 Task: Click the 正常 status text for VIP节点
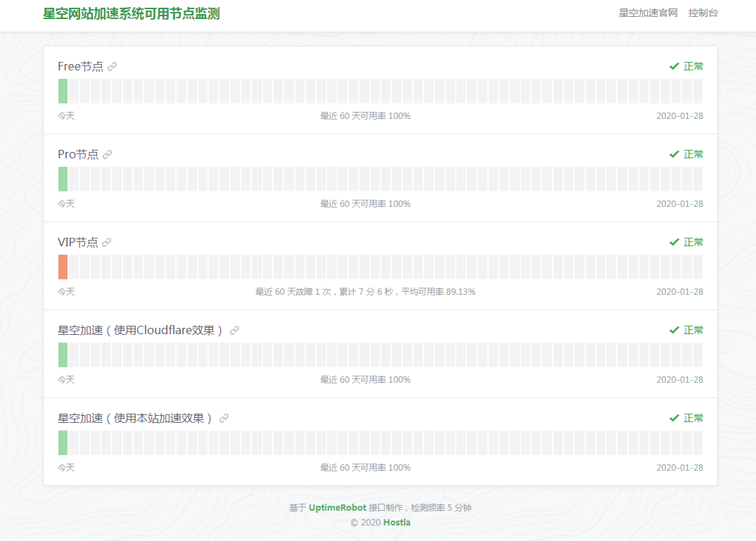tap(693, 242)
